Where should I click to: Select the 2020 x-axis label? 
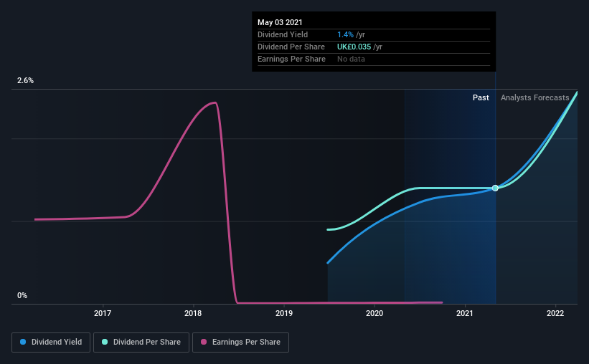tap(374, 313)
